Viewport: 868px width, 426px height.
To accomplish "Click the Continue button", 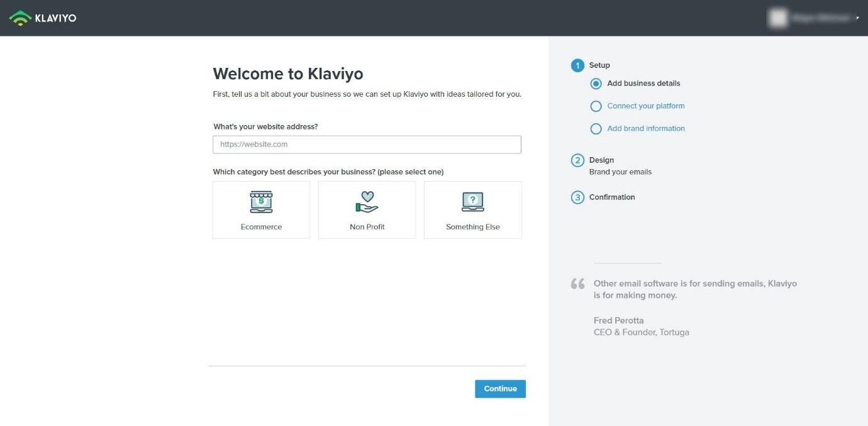I will coord(500,389).
